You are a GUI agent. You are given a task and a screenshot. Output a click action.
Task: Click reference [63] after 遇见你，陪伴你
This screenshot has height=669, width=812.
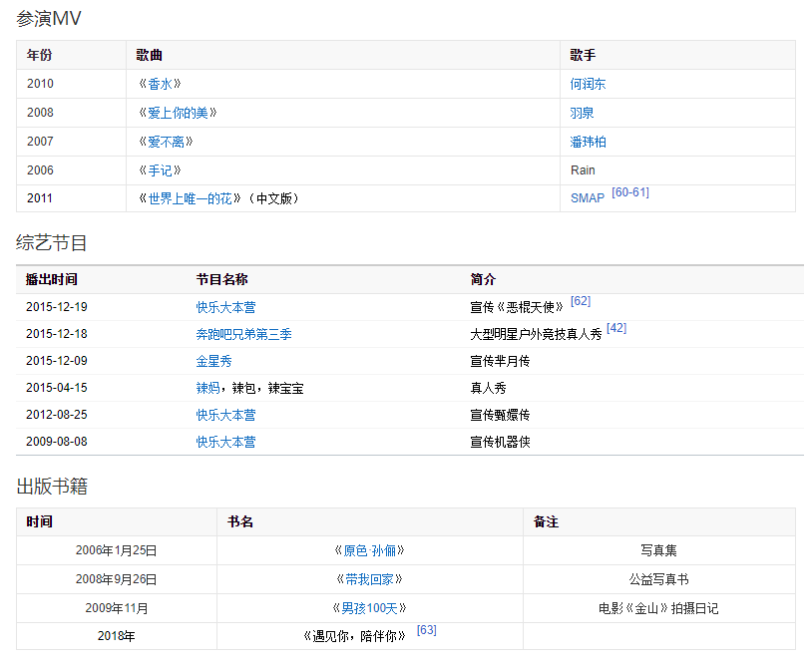pos(426,631)
